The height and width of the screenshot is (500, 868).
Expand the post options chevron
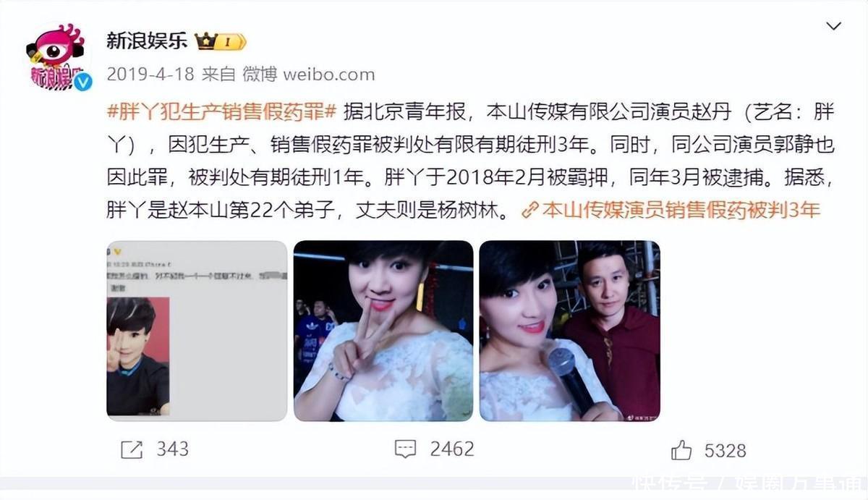[834, 27]
